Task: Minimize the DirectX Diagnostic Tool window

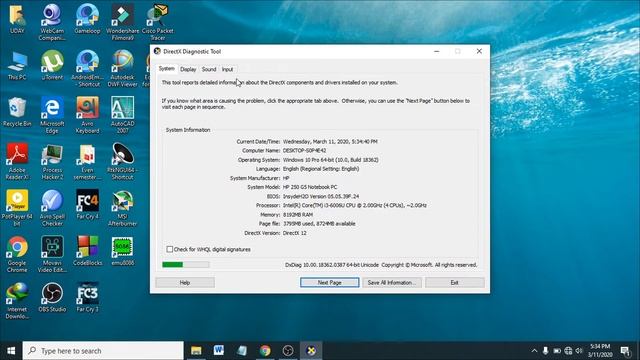Action: tap(437, 51)
